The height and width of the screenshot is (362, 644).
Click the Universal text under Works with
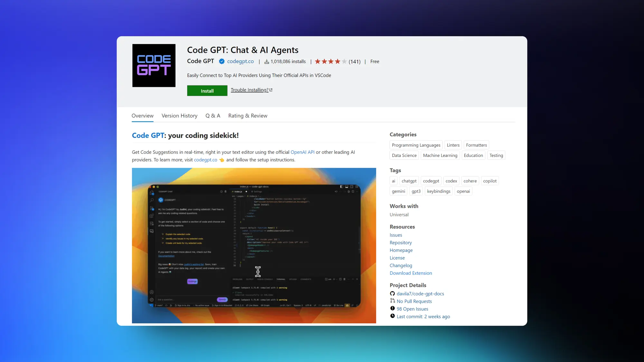(399, 215)
